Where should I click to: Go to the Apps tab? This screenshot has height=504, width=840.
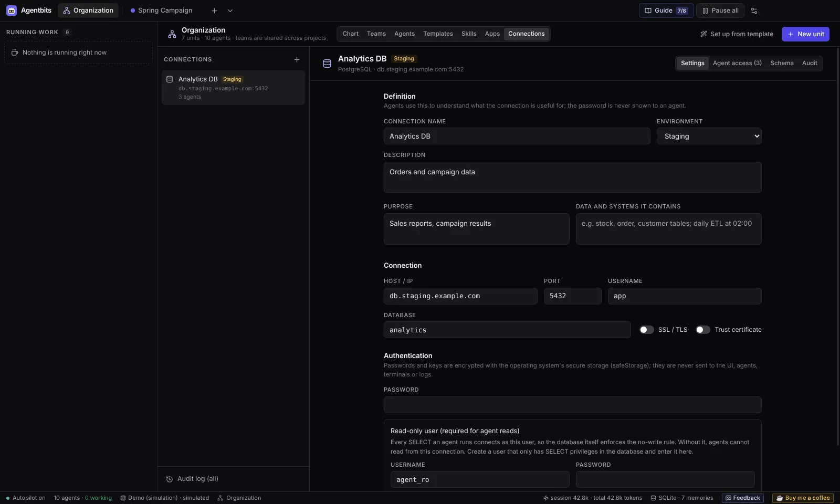pyautogui.click(x=492, y=34)
